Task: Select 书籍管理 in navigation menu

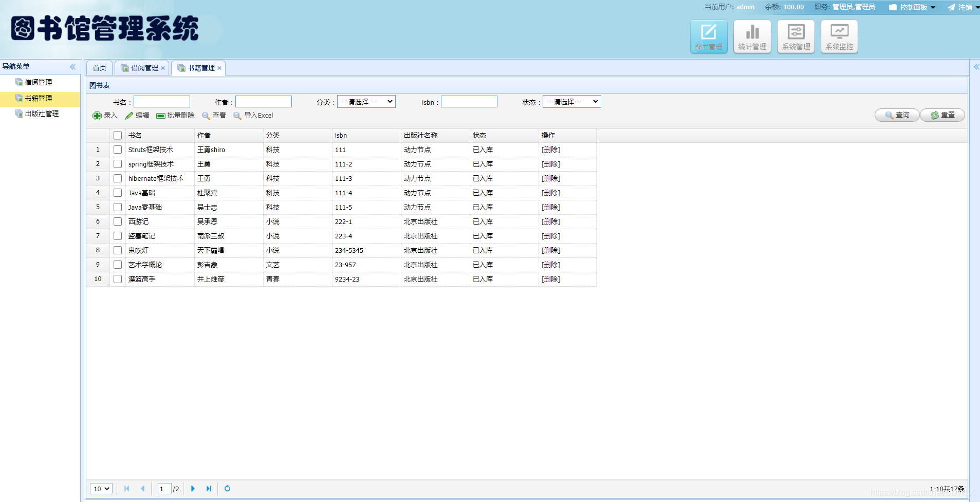Action: pyautogui.click(x=39, y=98)
